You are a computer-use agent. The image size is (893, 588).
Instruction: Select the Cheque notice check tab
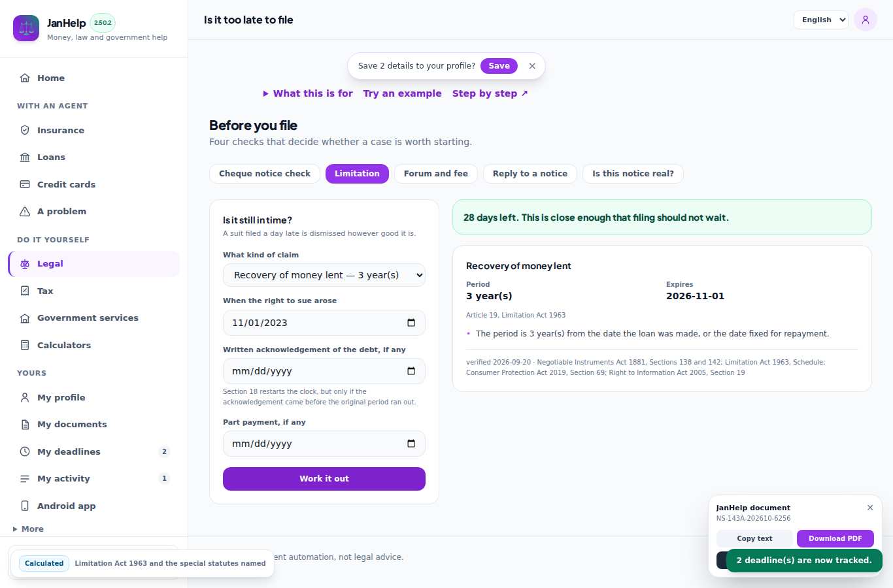pos(265,174)
